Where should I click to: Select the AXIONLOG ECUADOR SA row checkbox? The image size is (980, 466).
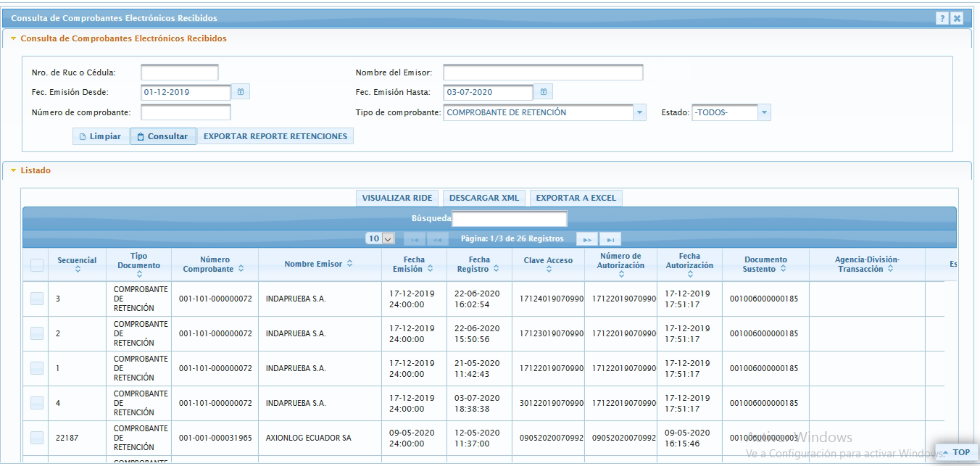coord(37,438)
